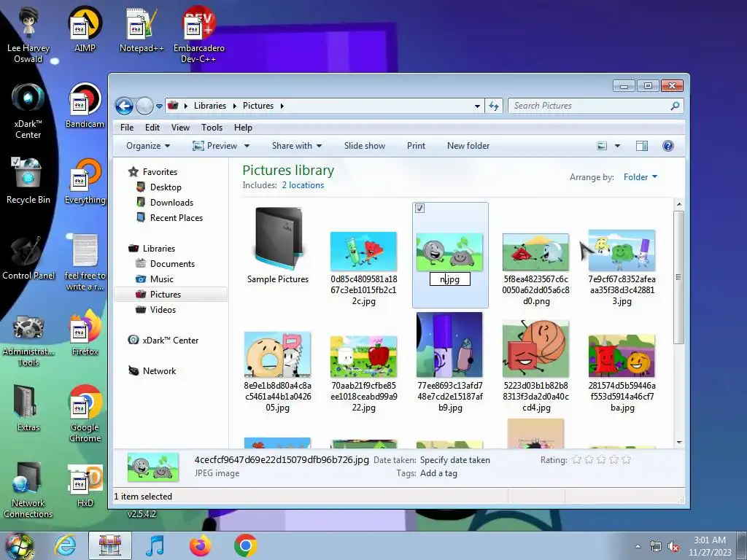The image size is (747, 560).
Task: Open Firefox from the taskbar
Action: [x=200, y=545]
